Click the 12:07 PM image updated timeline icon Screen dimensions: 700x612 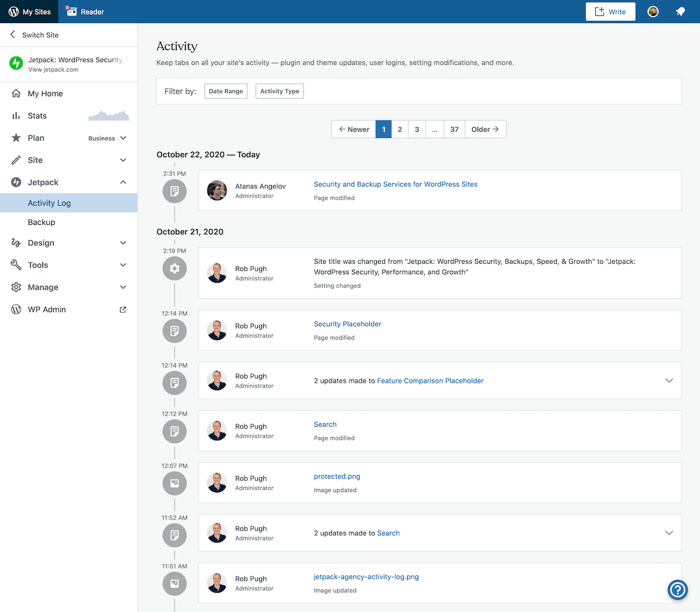pyautogui.click(x=174, y=483)
